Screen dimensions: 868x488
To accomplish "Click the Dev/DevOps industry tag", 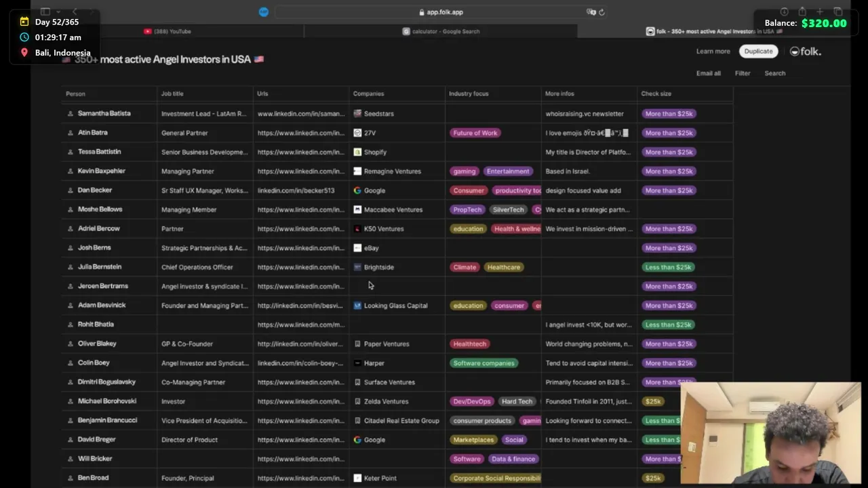I will coord(472,401).
